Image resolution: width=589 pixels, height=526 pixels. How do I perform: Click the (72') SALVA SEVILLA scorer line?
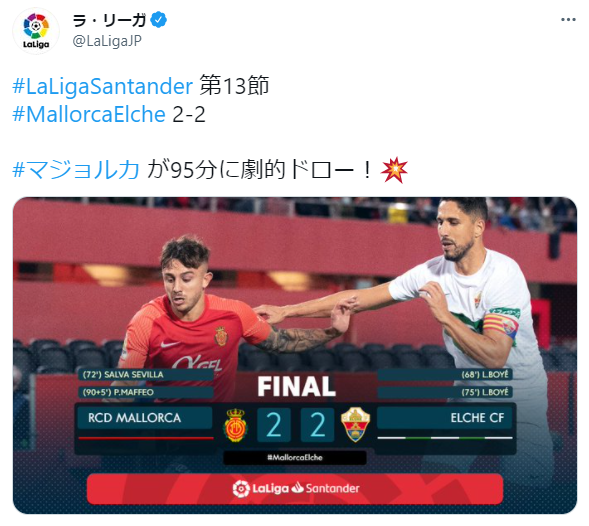[146, 375]
